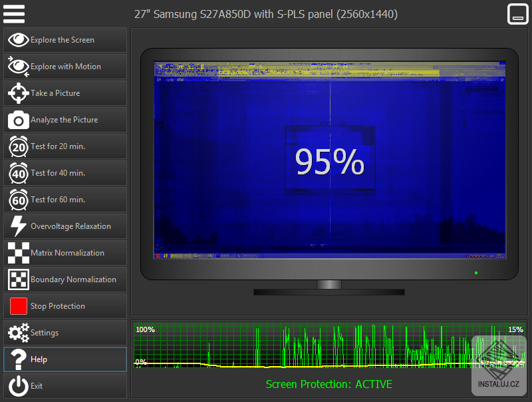Open the hamburger menu icon
The height and width of the screenshot is (402, 532).
[x=14, y=14]
